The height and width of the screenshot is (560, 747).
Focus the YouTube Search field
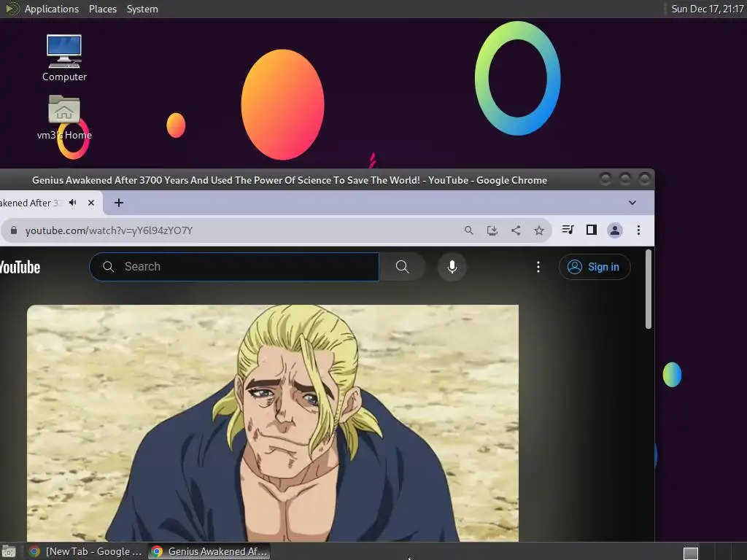[234, 267]
